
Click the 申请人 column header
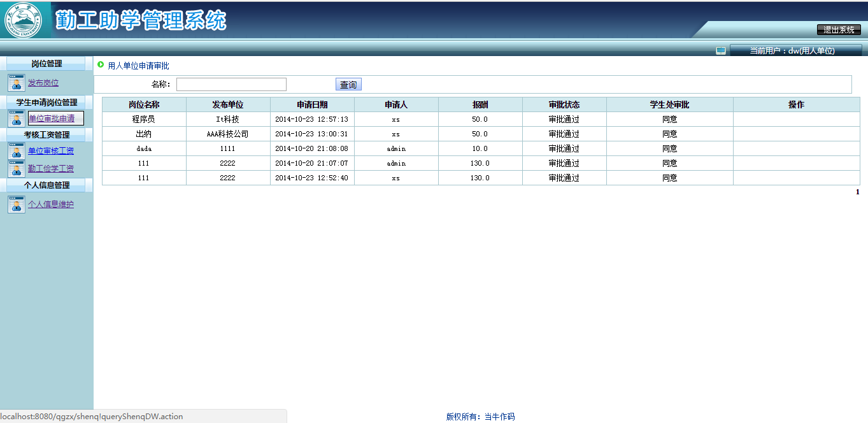(x=396, y=104)
